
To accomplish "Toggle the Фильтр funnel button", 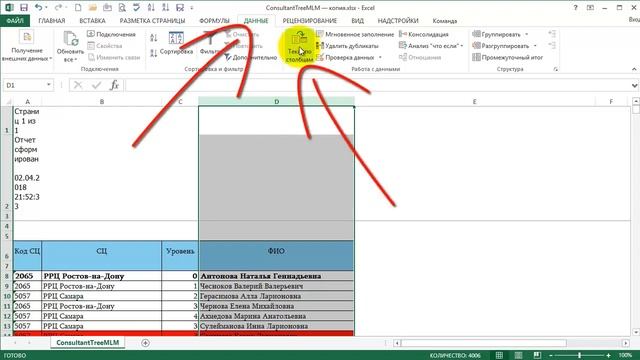I will pyautogui.click(x=210, y=43).
